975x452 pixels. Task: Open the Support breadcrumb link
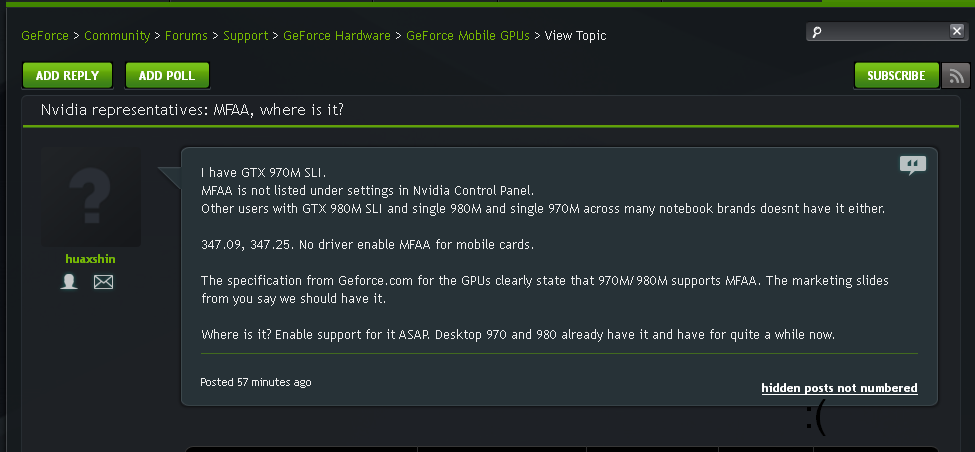(x=246, y=36)
